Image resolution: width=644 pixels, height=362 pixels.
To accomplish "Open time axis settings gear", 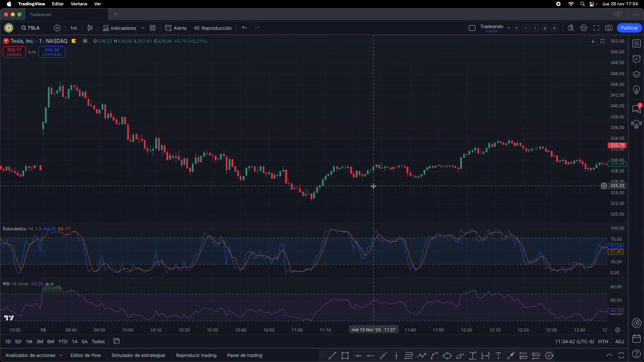I will click(x=618, y=330).
